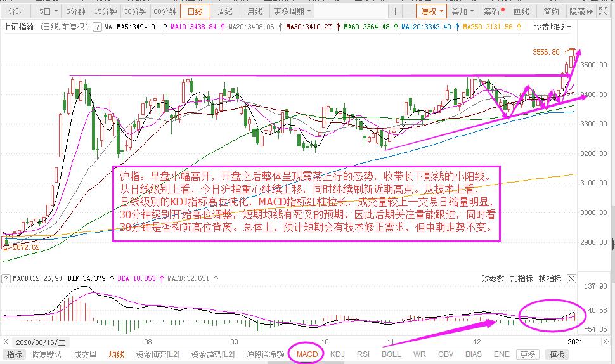This screenshot has height=364, width=615.
Task: Click the 2872.62 low price label
Action: (26, 247)
